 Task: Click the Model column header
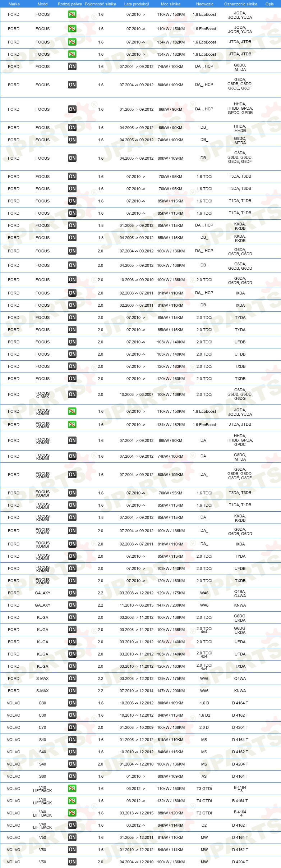(x=43, y=4)
